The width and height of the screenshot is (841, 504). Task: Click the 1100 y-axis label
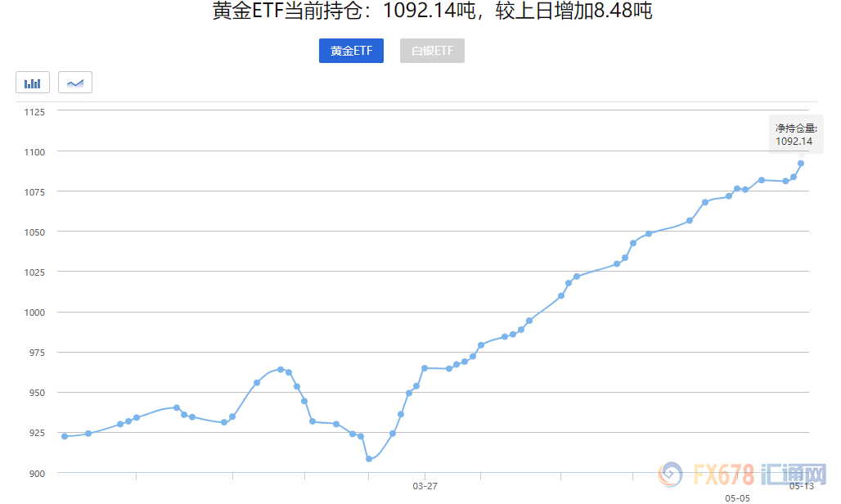34,152
